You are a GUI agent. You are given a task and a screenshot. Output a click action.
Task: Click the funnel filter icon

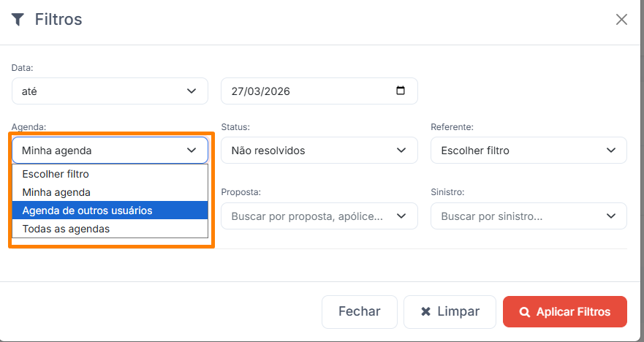click(x=18, y=20)
